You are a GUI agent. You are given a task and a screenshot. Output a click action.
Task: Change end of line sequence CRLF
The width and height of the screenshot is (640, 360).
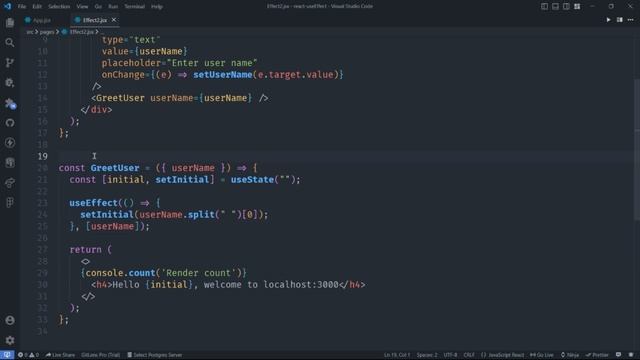[469, 355]
